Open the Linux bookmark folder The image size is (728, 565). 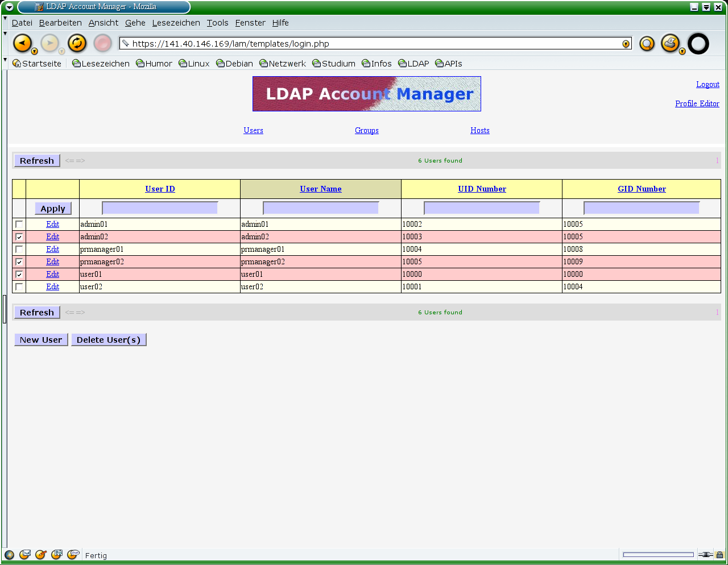195,64
